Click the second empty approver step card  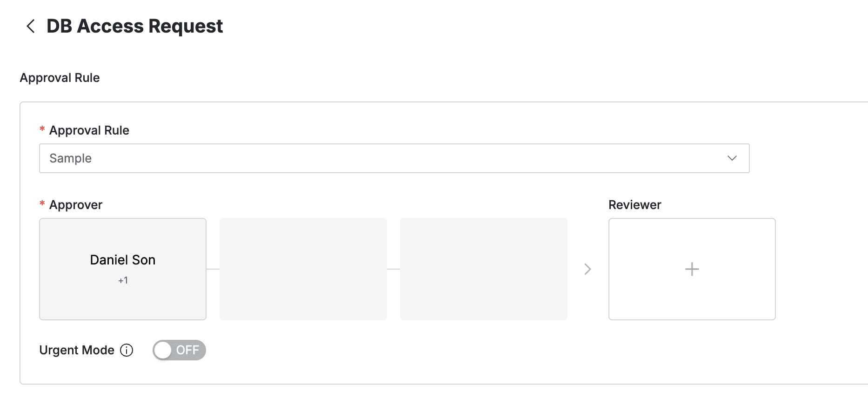[303, 269]
